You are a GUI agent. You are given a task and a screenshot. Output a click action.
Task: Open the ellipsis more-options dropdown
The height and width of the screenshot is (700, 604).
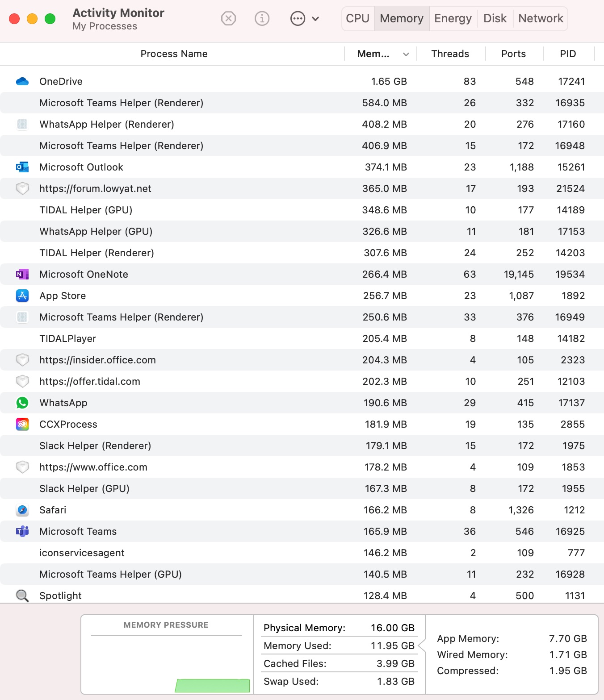(x=298, y=18)
